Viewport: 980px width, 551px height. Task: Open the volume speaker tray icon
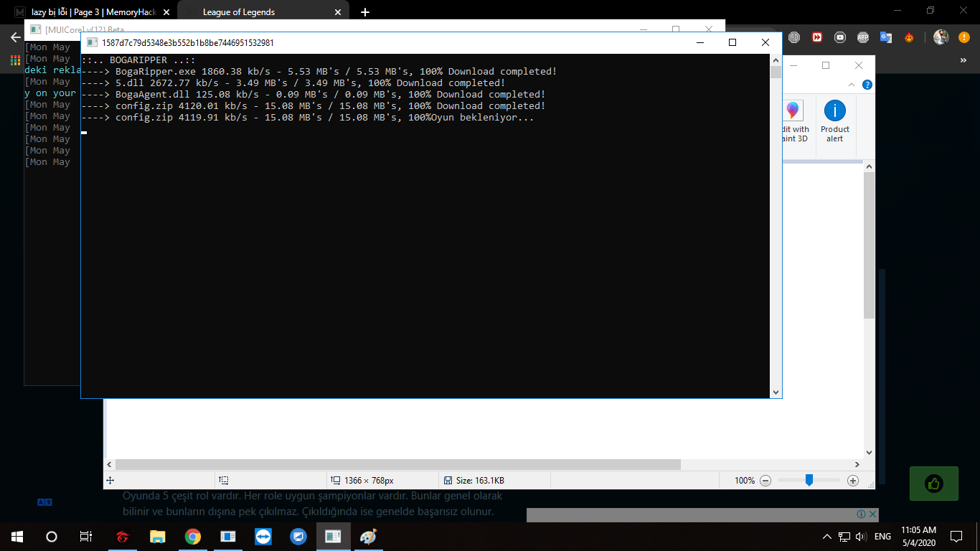(x=861, y=537)
